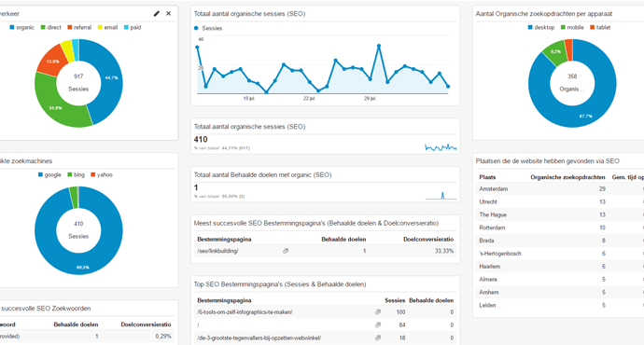644x345 pixels.
Task: Click the Bestemmingspagina header in Meest succesvolle table
Action: tap(224, 239)
